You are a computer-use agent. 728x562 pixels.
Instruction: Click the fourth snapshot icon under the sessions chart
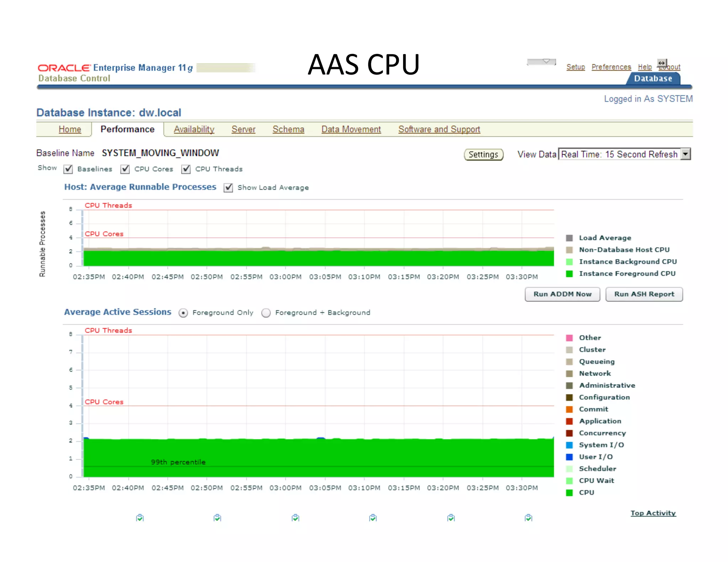click(373, 518)
